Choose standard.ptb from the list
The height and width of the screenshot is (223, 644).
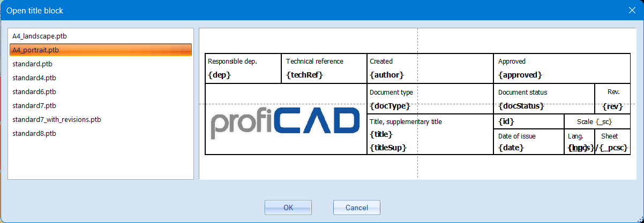[101, 64]
